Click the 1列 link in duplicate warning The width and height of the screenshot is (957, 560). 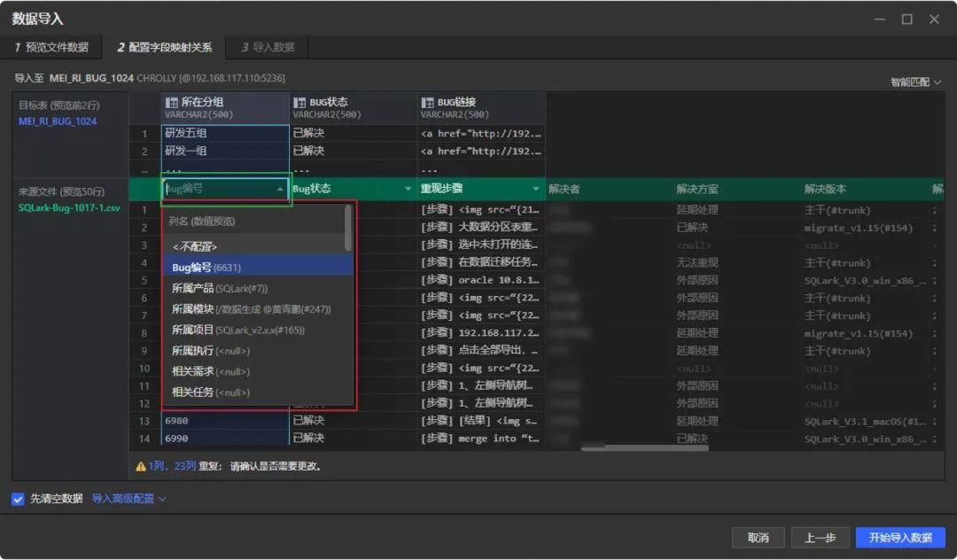coord(156,466)
